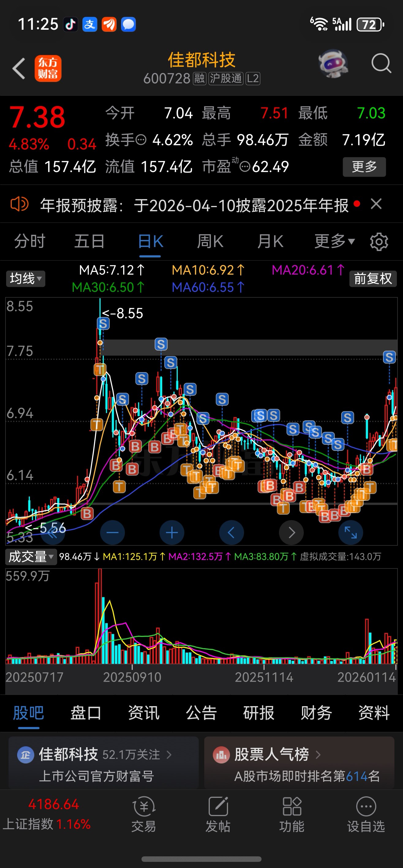
Task: Tap the stock title 佳都科技
Action: pyautogui.click(x=201, y=60)
